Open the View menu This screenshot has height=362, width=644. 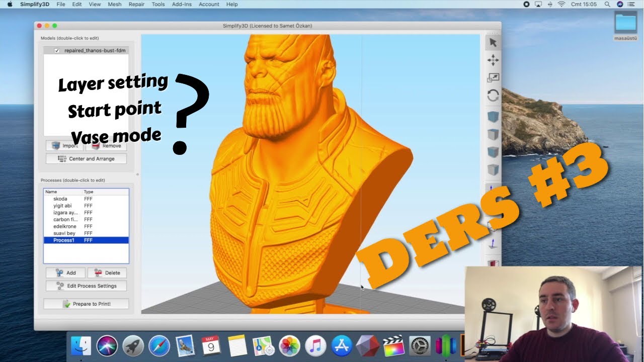[95, 4]
